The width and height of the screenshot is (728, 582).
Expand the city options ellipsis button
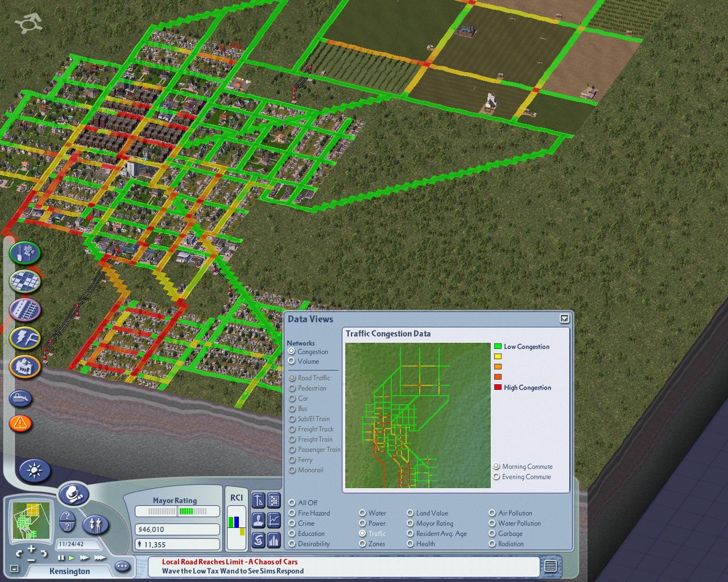122,566
